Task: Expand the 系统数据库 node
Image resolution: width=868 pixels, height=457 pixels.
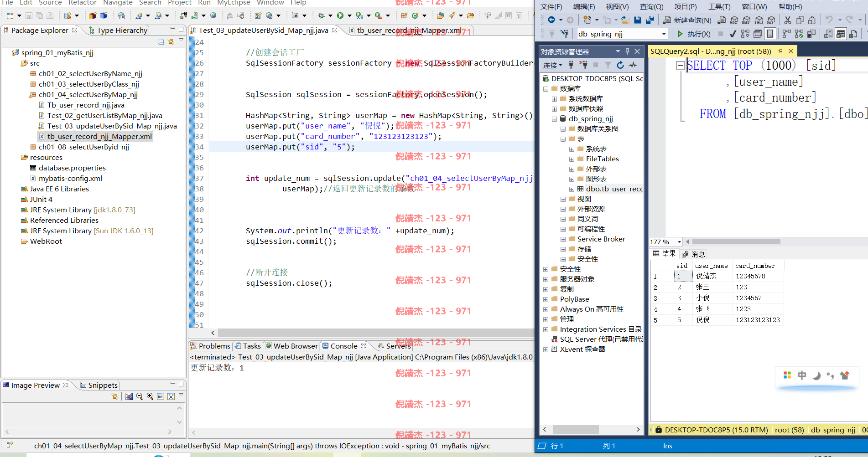Action: [554, 99]
